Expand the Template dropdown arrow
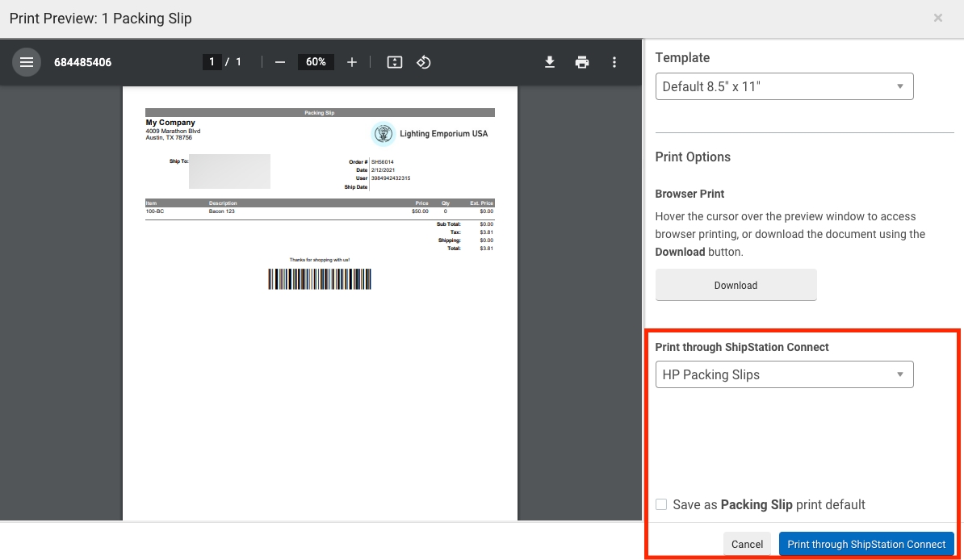Viewport: 964px width, 560px height. [899, 86]
